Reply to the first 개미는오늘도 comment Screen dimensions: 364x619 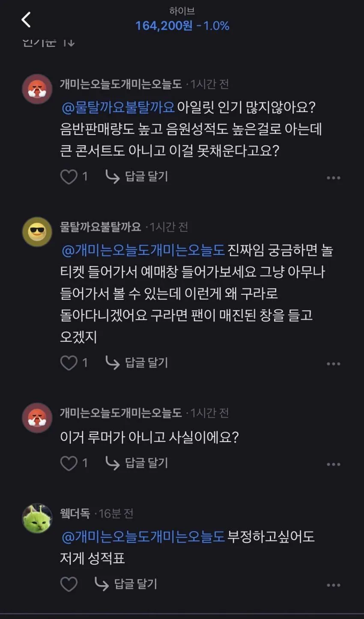click(x=137, y=176)
